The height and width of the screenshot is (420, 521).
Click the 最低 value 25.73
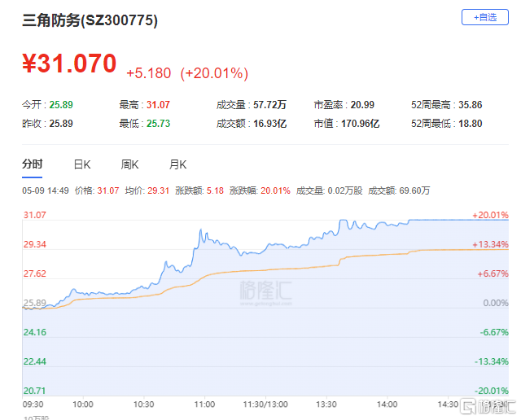(x=158, y=124)
